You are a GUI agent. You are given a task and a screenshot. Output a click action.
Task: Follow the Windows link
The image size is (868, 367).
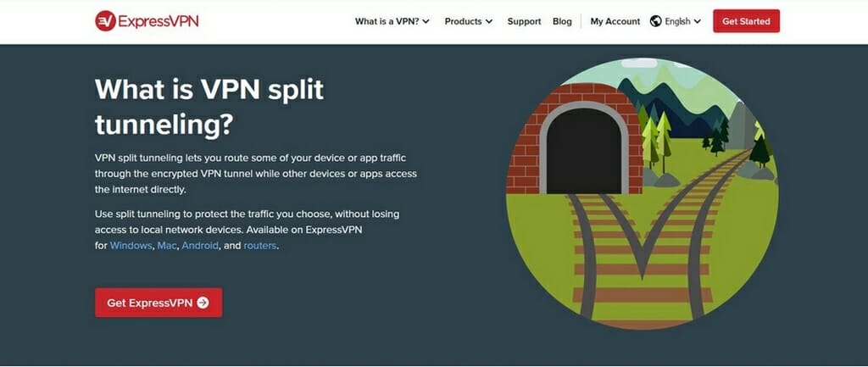pos(131,245)
